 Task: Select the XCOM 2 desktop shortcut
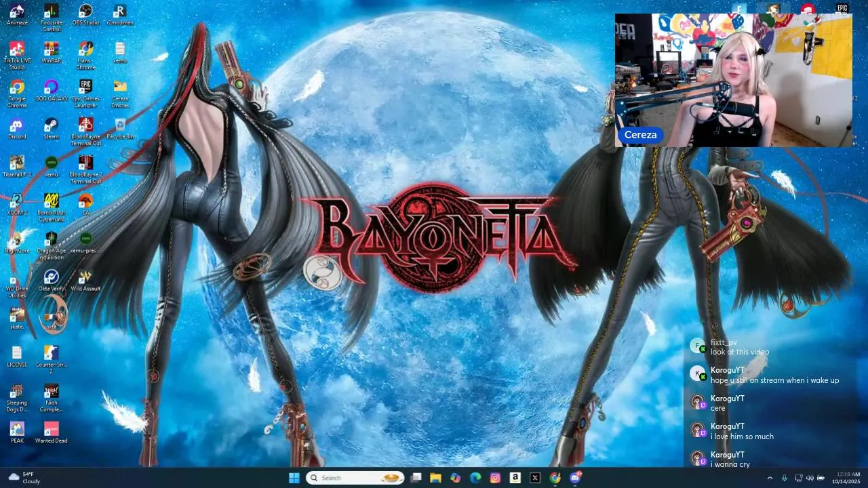pos(17,205)
